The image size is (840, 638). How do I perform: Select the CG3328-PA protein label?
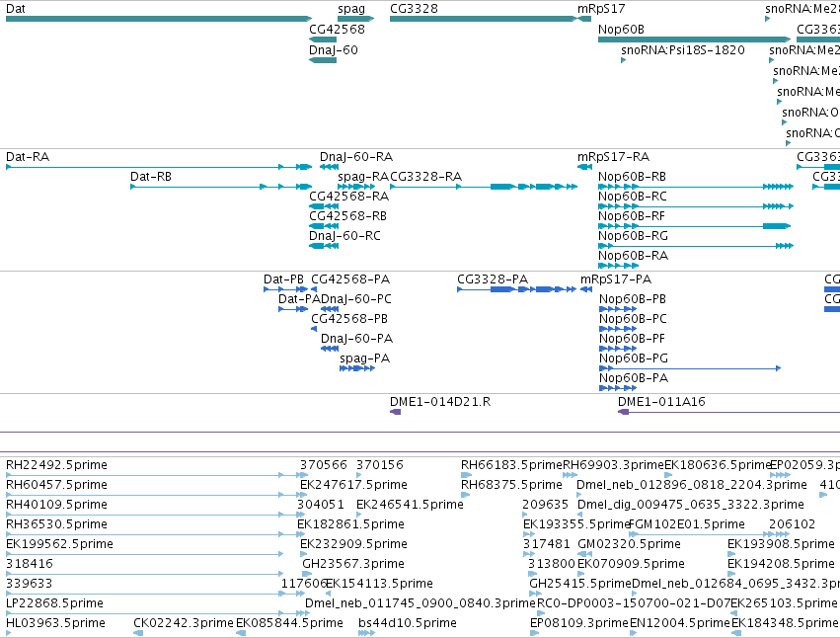(x=493, y=279)
